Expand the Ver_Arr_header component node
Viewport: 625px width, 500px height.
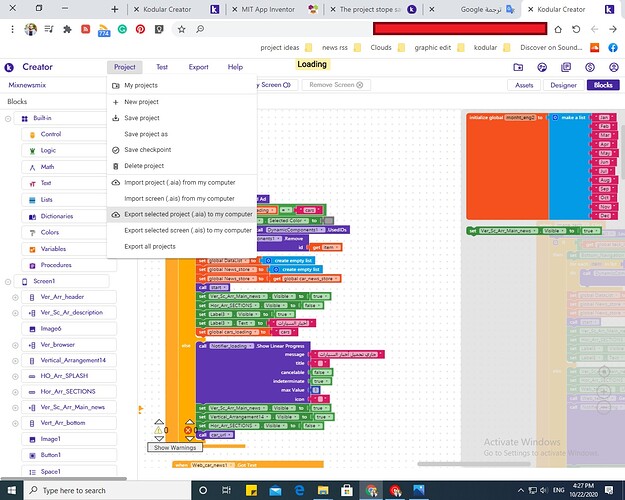point(15,296)
